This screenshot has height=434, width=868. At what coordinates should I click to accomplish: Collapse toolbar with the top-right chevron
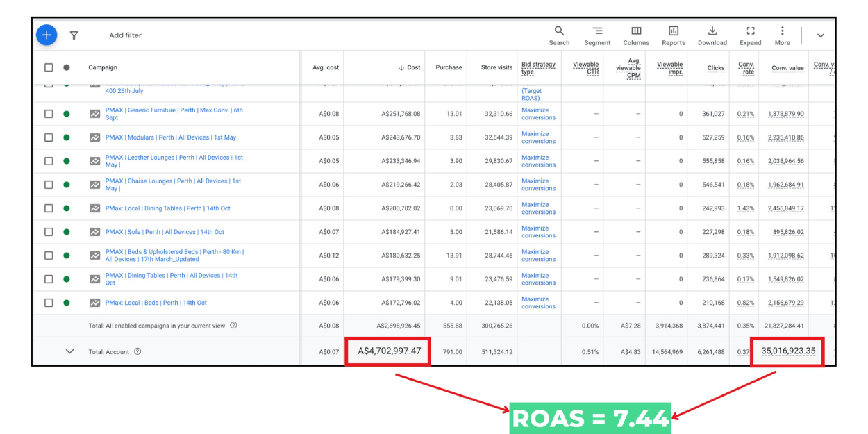pyautogui.click(x=820, y=35)
